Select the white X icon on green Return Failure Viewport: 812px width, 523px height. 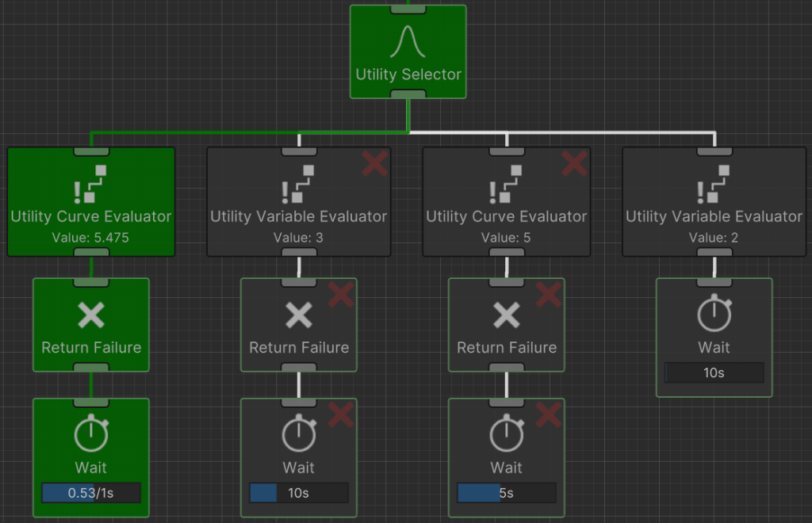pos(91,316)
